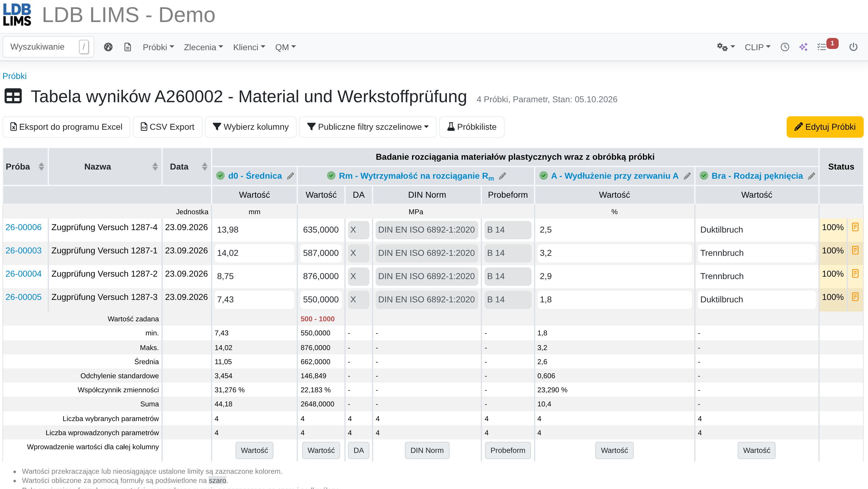
Task: Open the document icon in navbar
Action: pyautogui.click(x=128, y=47)
